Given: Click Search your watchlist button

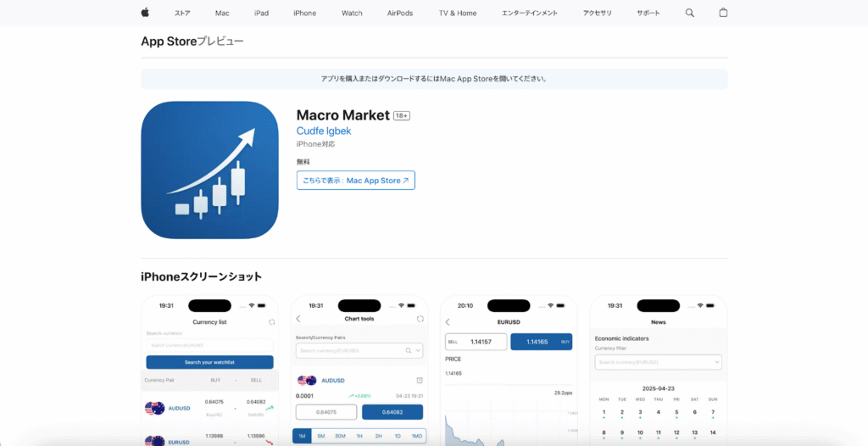Looking at the screenshot, I should click(x=210, y=362).
